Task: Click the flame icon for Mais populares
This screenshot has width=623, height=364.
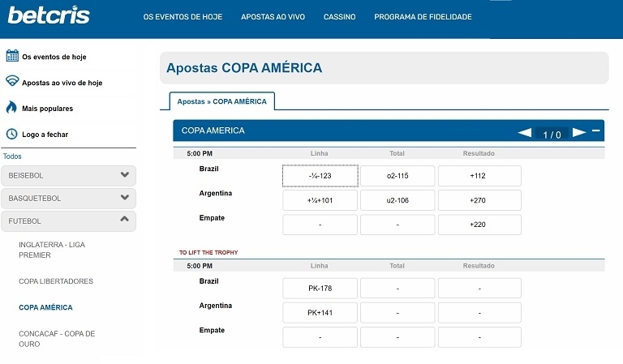Action: click(x=12, y=108)
